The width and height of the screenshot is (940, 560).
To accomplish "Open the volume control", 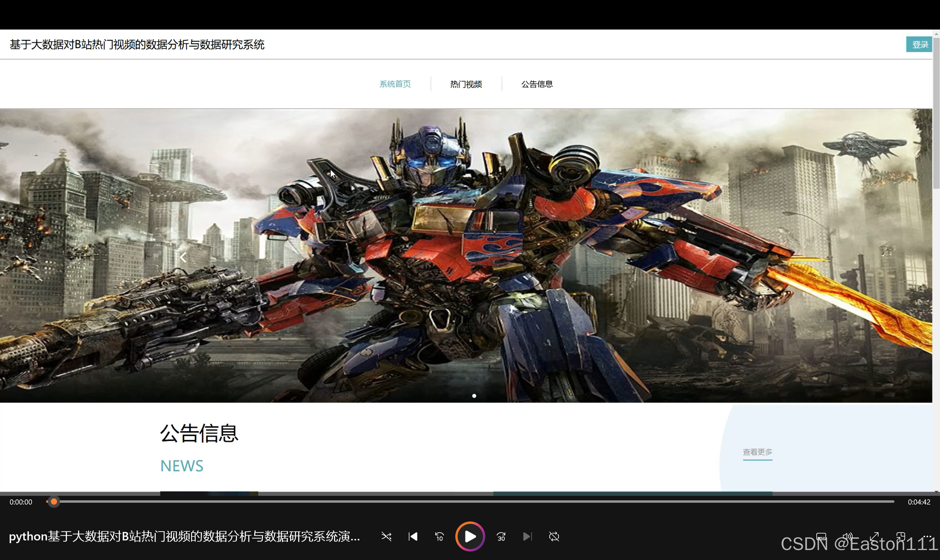I will (847, 536).
